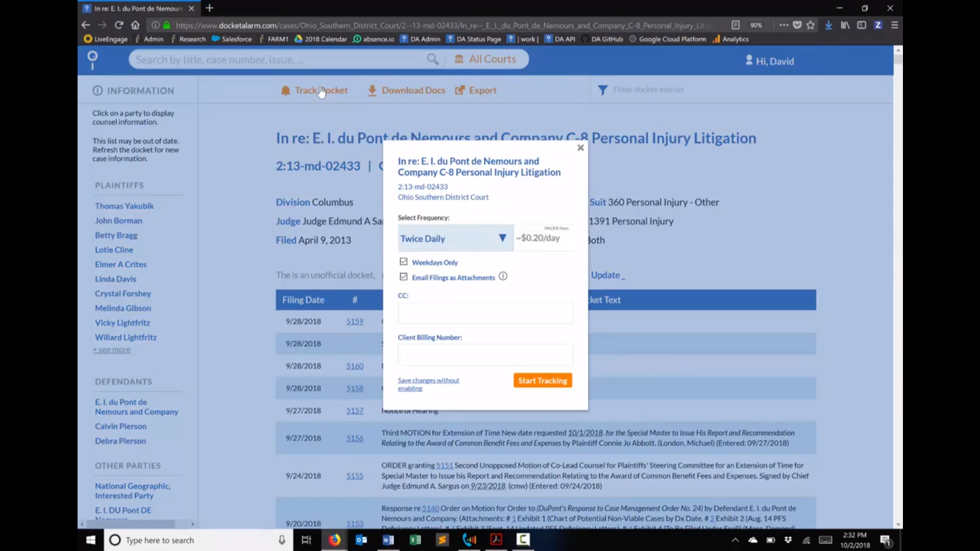This screenshot has height=551, width=980.
Task: Toggle Email Filings as Attachments checkbox
Action: (x=404, y=277)
